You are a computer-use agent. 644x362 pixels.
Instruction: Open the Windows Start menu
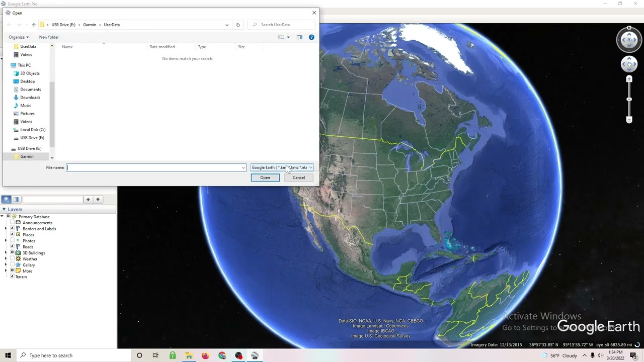[8, 355]
